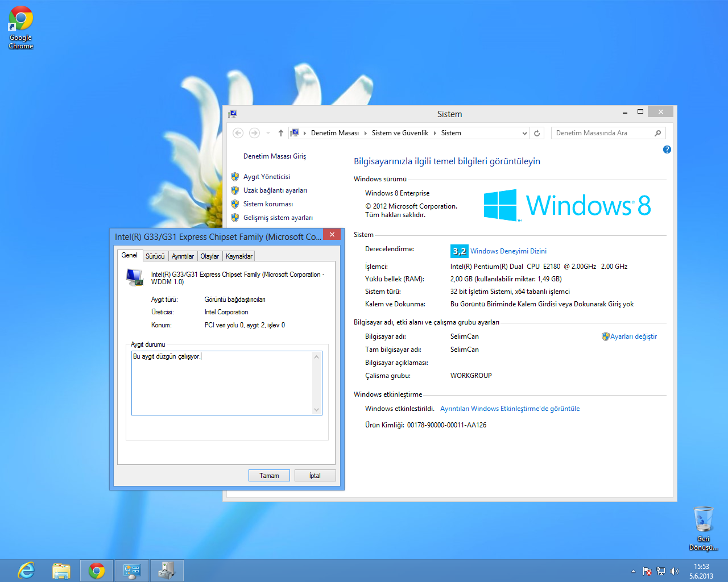The height and width of the screenshot is (582, 728).
Task: Switch to the Sürücü tab
Action: click(155, 256)
